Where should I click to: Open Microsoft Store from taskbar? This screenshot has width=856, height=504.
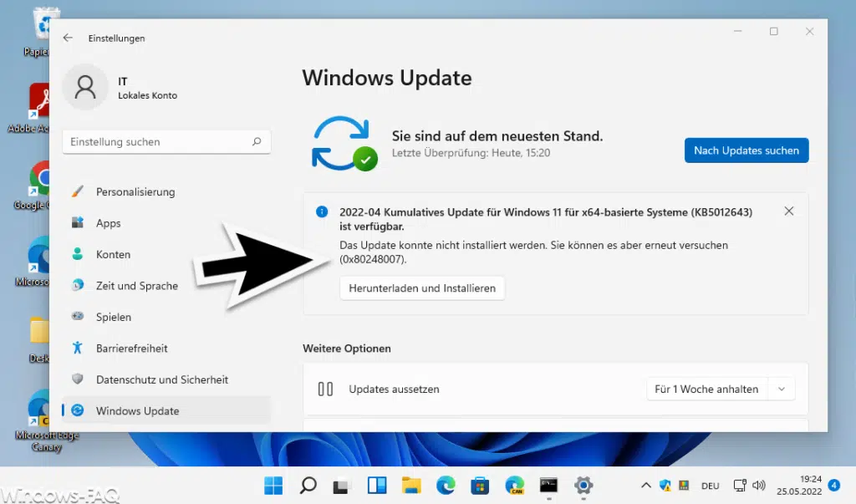(479, 486)
